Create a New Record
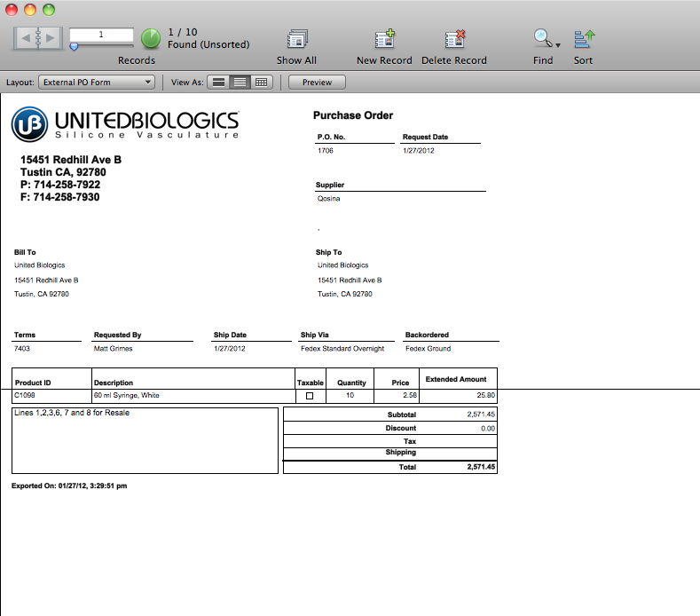The width and height of the screenshot is (700, 616). pos(384,40)
